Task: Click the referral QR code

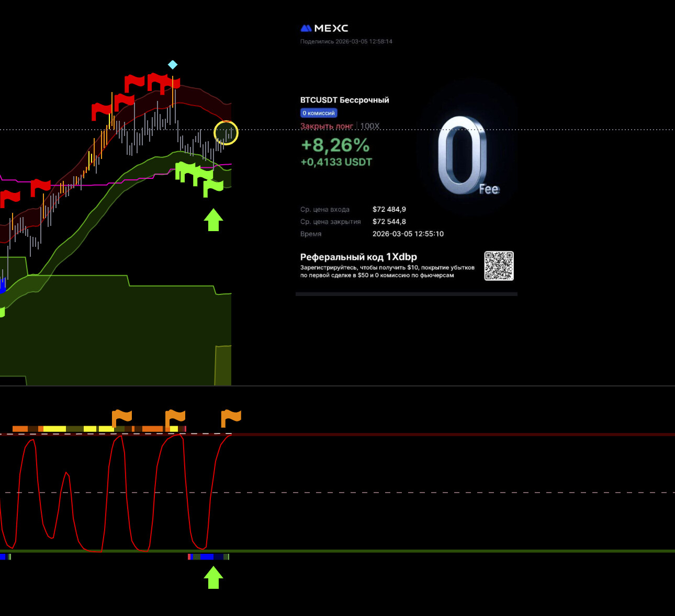Action: tap(499, 266)
